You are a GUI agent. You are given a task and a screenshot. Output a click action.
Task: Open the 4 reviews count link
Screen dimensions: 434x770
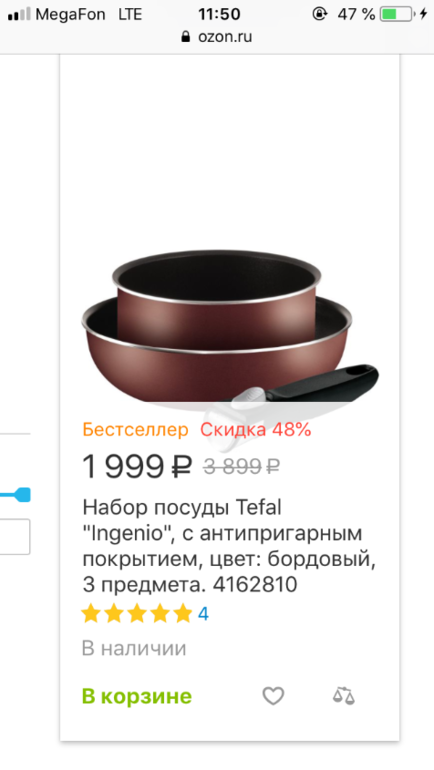[203, 614]
